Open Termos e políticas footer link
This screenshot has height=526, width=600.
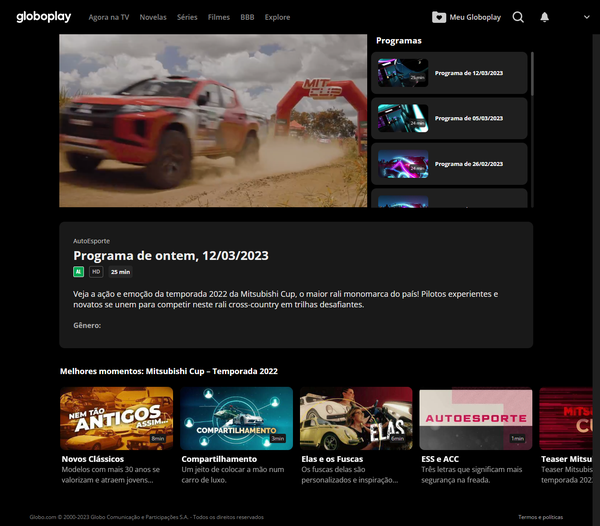540,516
